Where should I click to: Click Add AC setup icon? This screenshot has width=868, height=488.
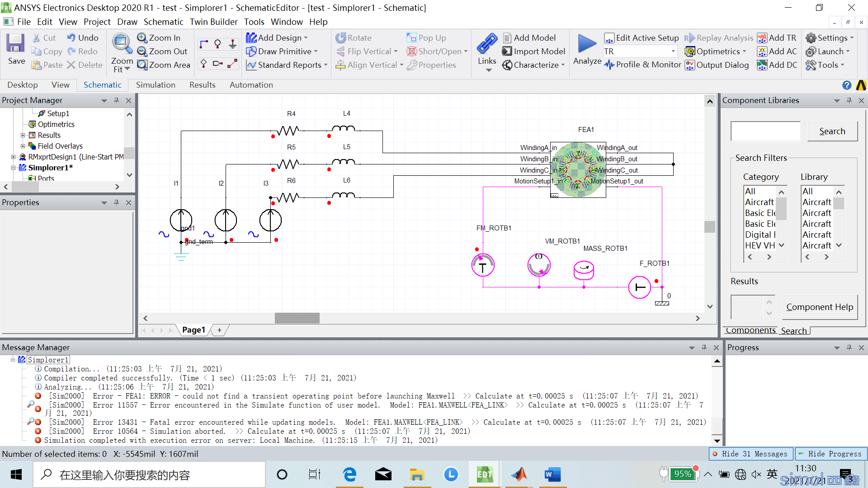(x=762, y=52)
